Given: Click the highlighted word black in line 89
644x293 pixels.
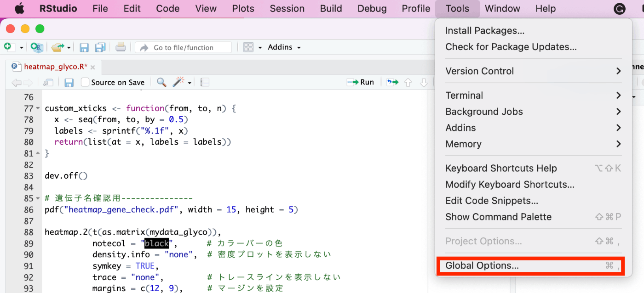Looking at the screenshot, I should click(157, 243).
